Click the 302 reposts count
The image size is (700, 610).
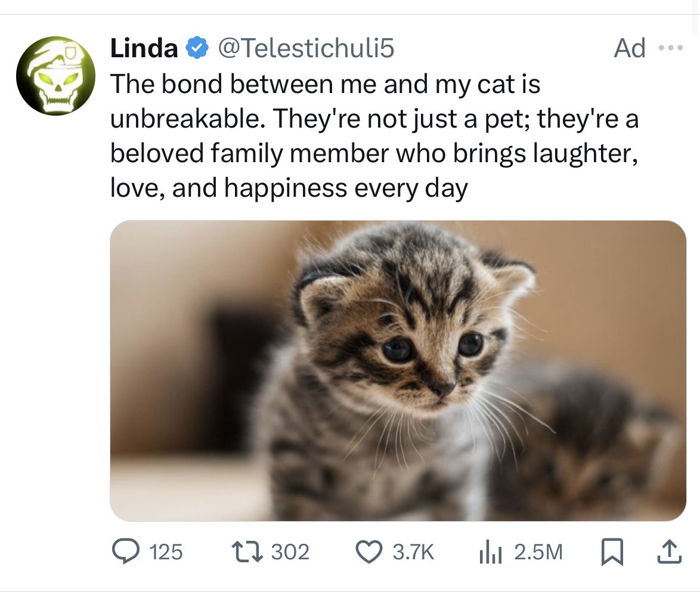coord(290,552)
